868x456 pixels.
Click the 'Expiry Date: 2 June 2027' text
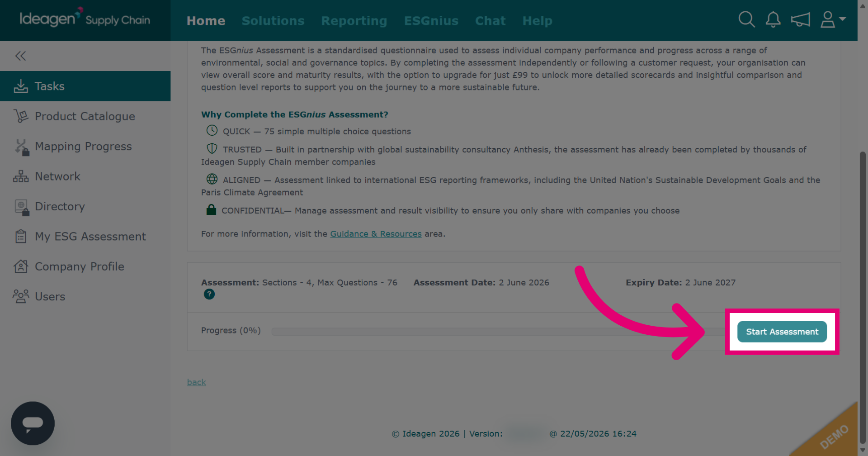pos(680,283)
